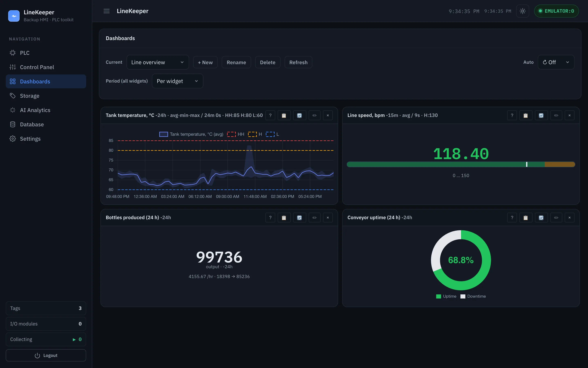
Task: Go to Storage section
Action: pos(46,96)
